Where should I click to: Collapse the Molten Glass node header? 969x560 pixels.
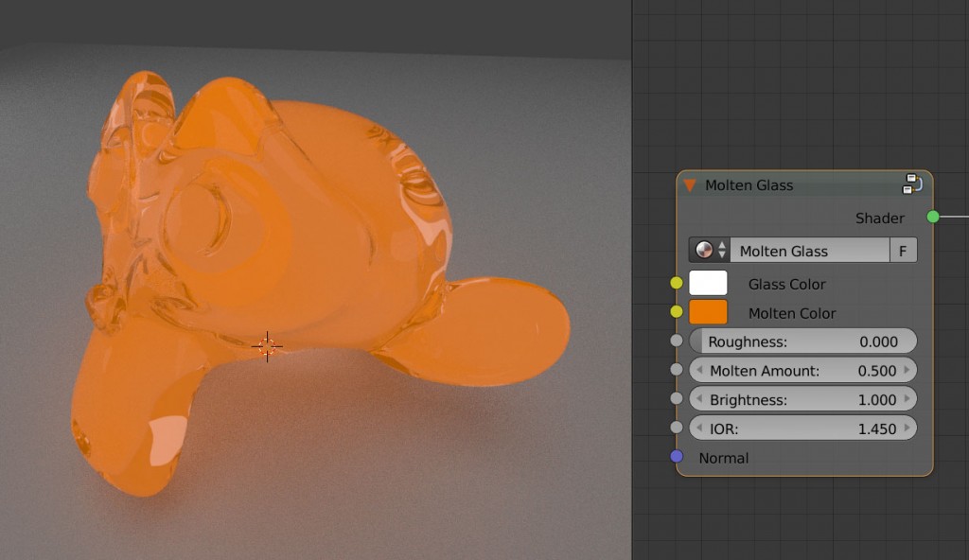point(688,185)
